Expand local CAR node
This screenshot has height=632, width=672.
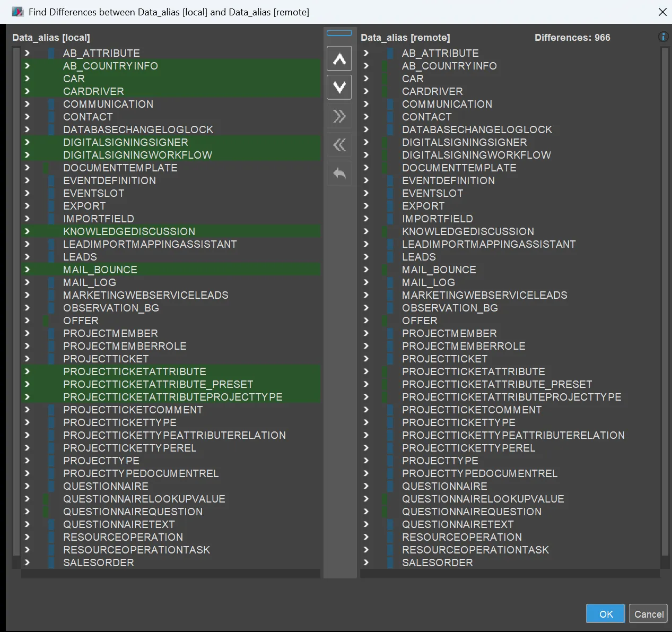coord(27,79)
